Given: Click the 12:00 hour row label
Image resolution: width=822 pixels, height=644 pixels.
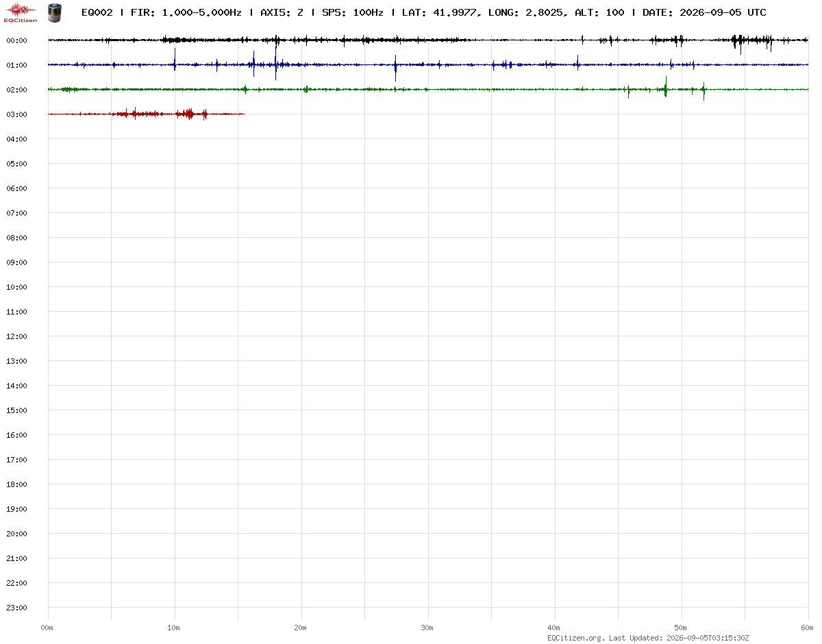Looking at the screenshot, I should tap(16, 336).
